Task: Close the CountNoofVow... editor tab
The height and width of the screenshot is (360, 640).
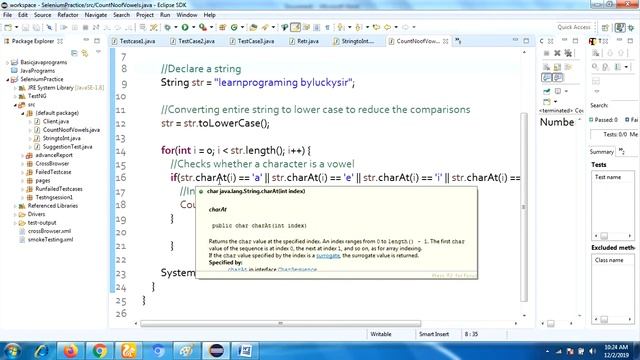Action: coord(445,41)
